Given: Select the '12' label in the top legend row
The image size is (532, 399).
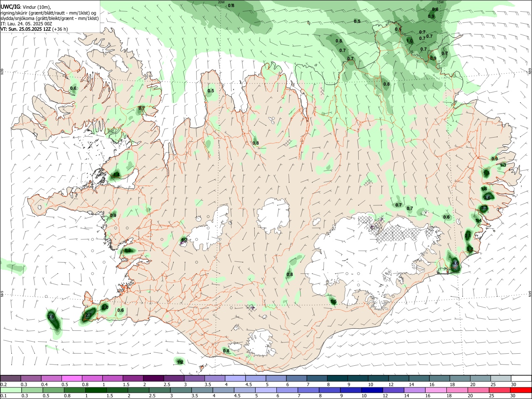Looking at the screenshot, I should point(391,384).
